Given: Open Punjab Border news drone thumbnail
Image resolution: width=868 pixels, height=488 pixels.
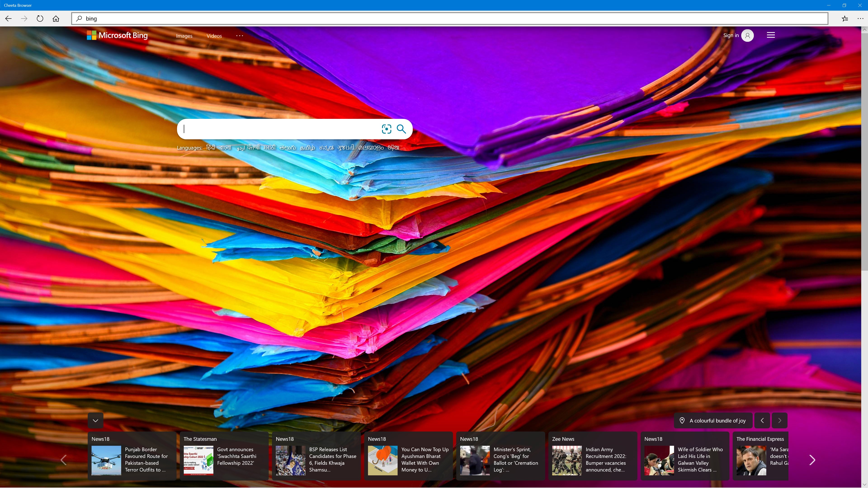Looking at the screenshot, I should pos(106,460).
